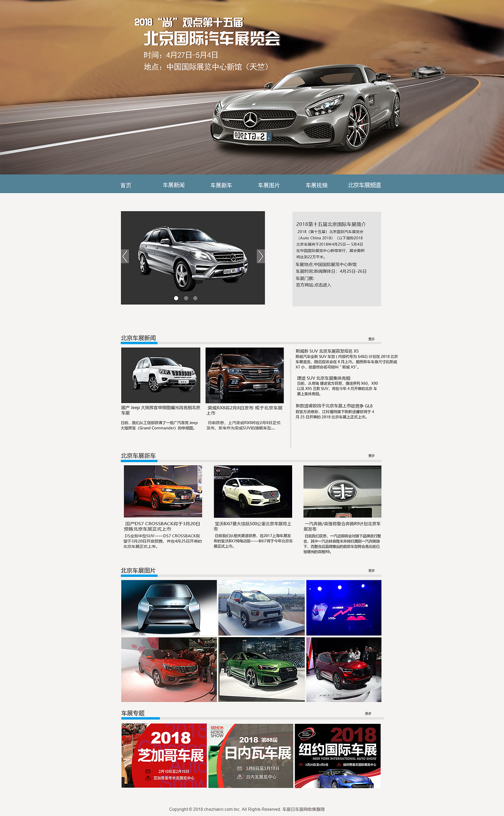This screenshot has height=816, width=504.
Task: Click 更多 in the 车展专题 section
Action: click(368, 714)
